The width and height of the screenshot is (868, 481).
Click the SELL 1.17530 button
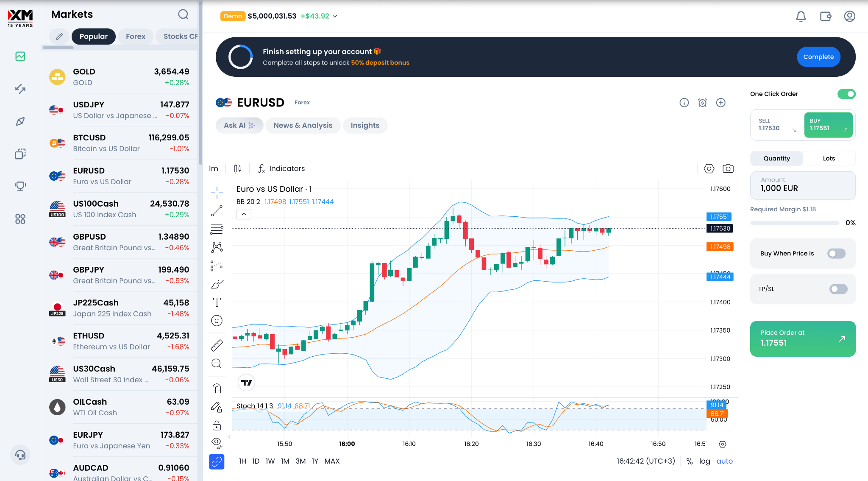(777, 125)
